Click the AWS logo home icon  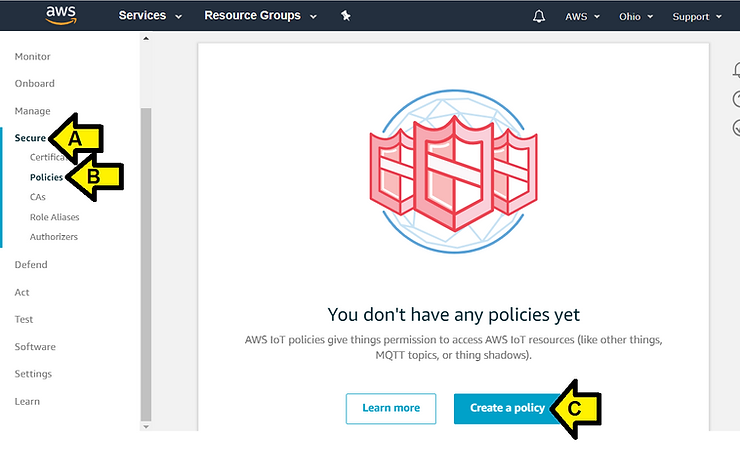tap(61, 15)
